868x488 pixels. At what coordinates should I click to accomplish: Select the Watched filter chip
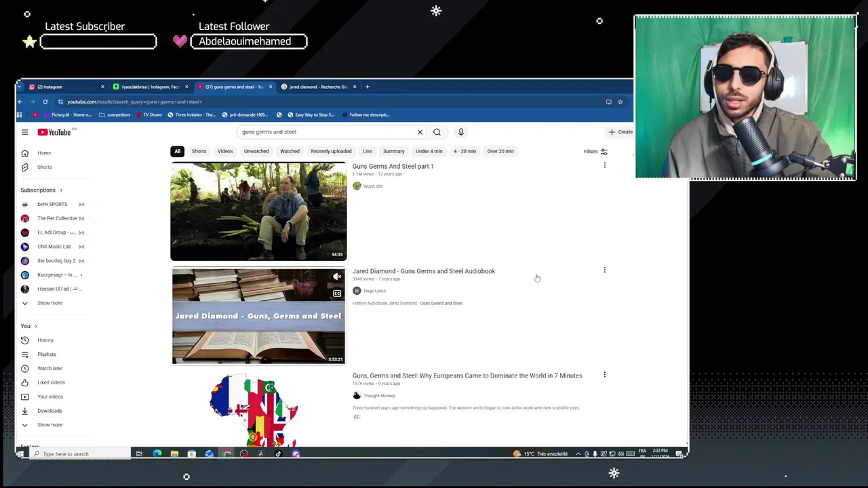290,152
